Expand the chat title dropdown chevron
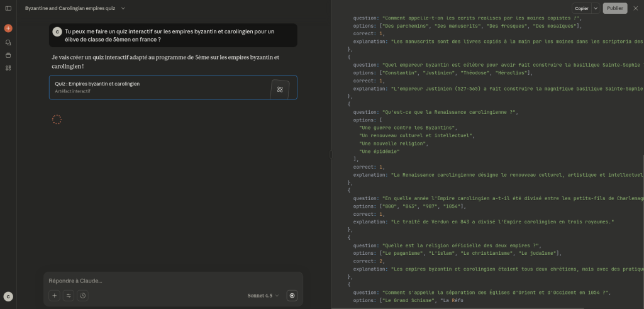This screenshot has height=309, width=644. tap(123, 8)
